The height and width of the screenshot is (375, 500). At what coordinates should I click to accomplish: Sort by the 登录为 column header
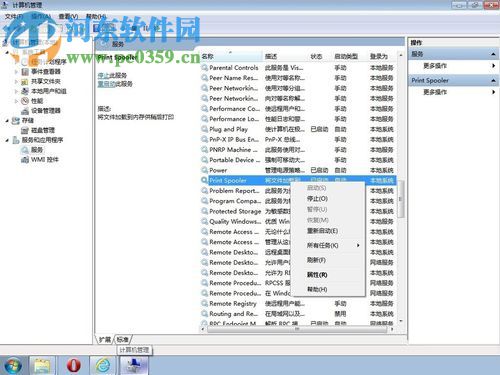tap(382, 56)
